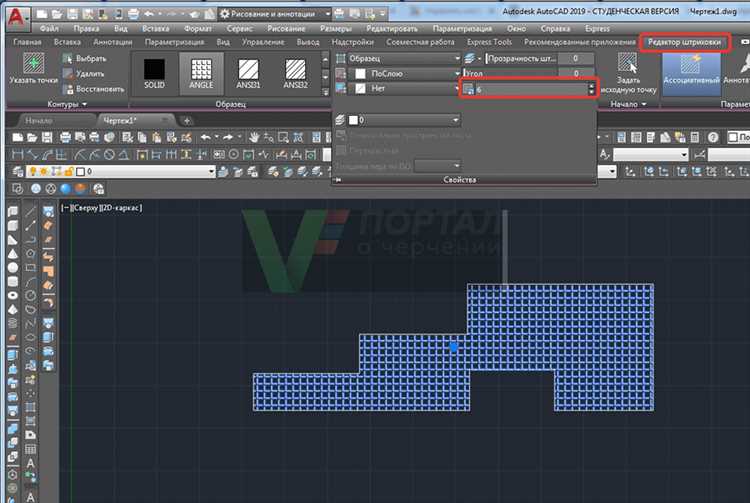The image size is (750, 503).
Task: Select the blue hatch grip point
Action: [x=453, y=348]
